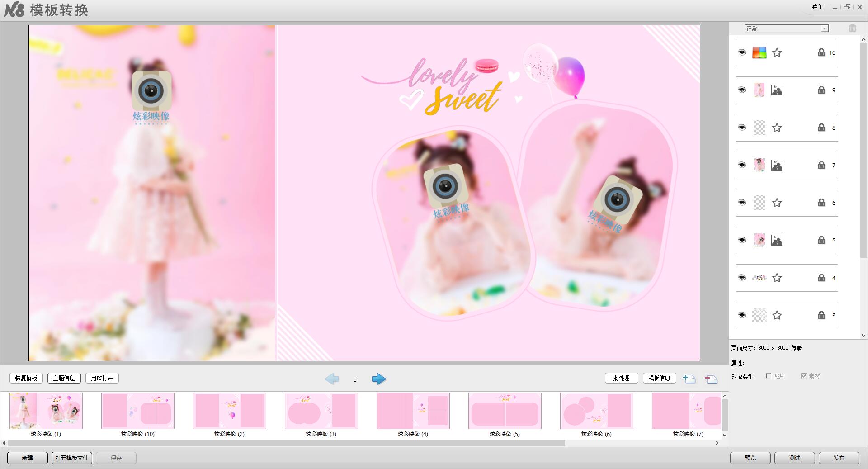Viewport: 868px width, 469px height.
Task: Select the 炫彩映像 (3) template thumbnail
Action: coord(321,411)
